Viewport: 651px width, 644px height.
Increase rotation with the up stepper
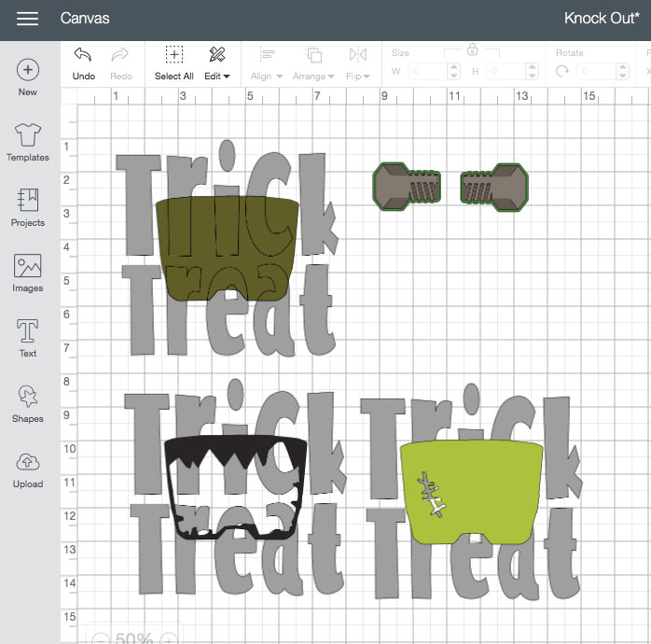622,67
